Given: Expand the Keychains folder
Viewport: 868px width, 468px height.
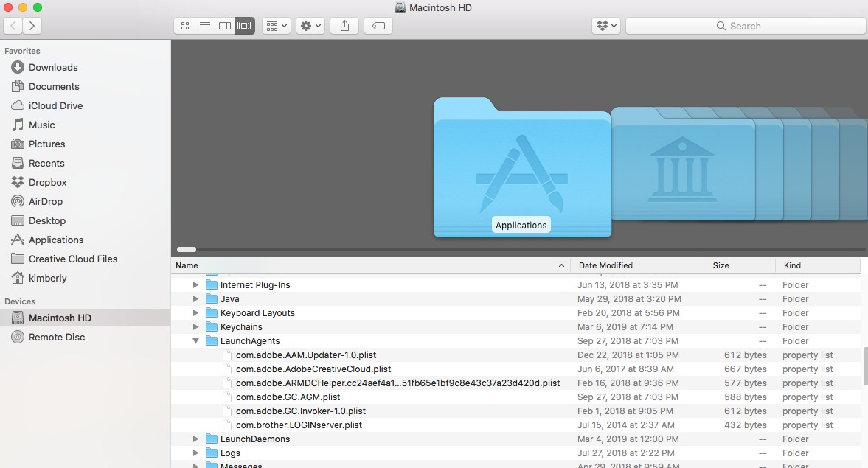Looking at the screenshot, I should pos(195,327).
